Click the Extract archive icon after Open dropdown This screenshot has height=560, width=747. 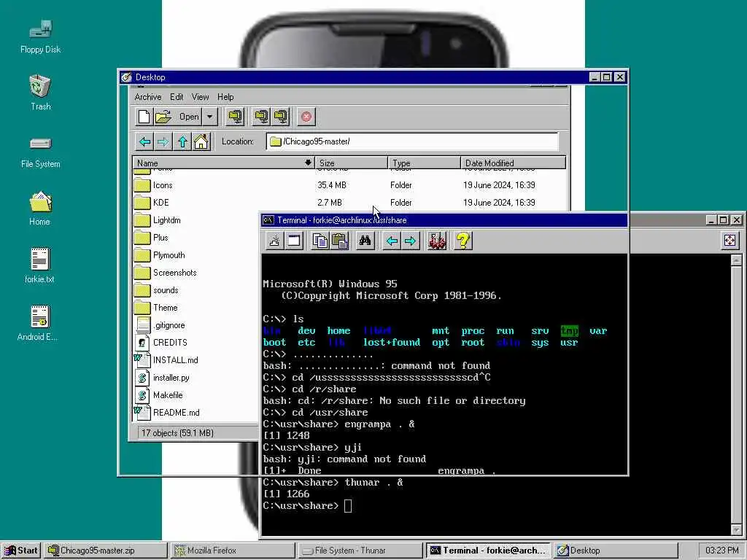click(236, 117)
